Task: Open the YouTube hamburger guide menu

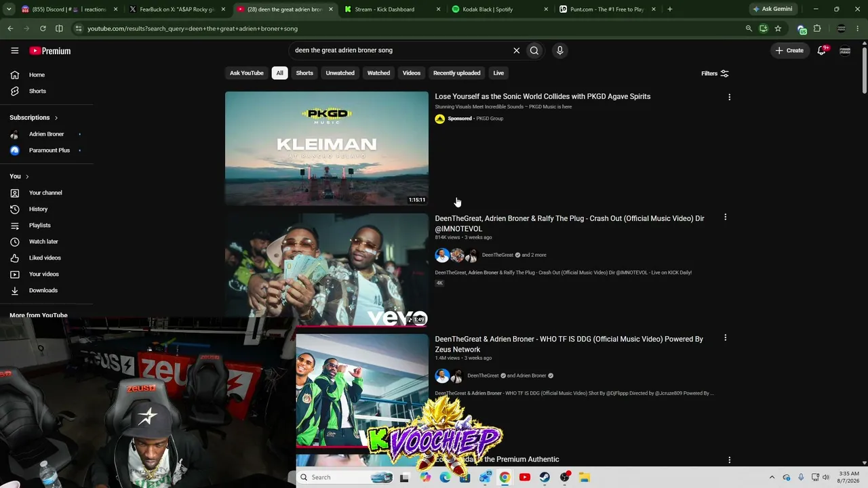Action: pyautogui.click(x=14, y=50)
